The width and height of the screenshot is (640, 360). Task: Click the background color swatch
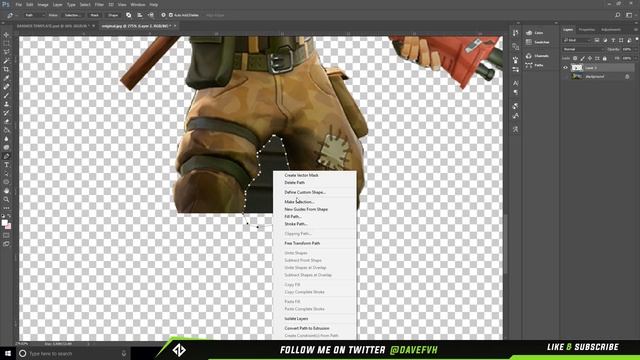9,227
